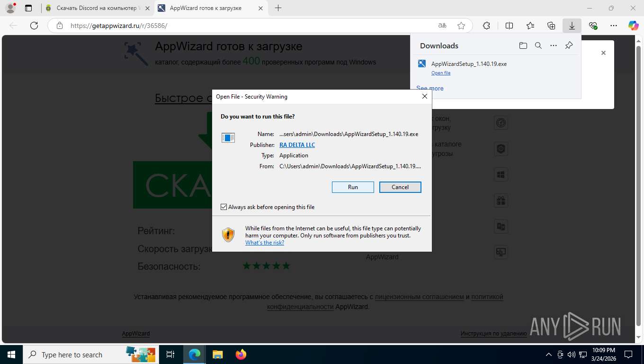Close the AppWizard browser tab
The width and height of the screenshot is (644, 364).
(260, 8)
